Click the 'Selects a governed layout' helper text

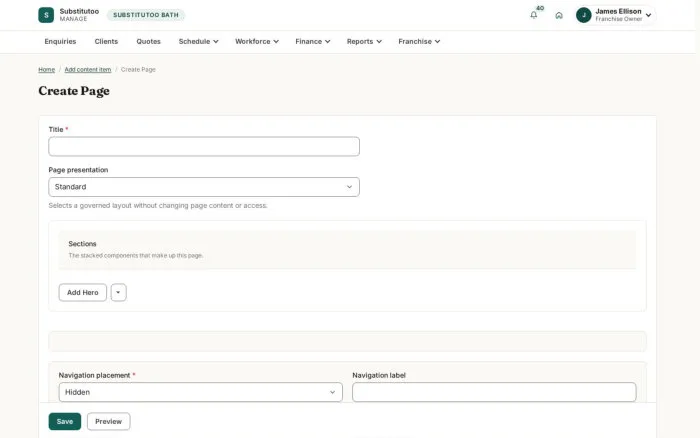click(x=158, y=205)
